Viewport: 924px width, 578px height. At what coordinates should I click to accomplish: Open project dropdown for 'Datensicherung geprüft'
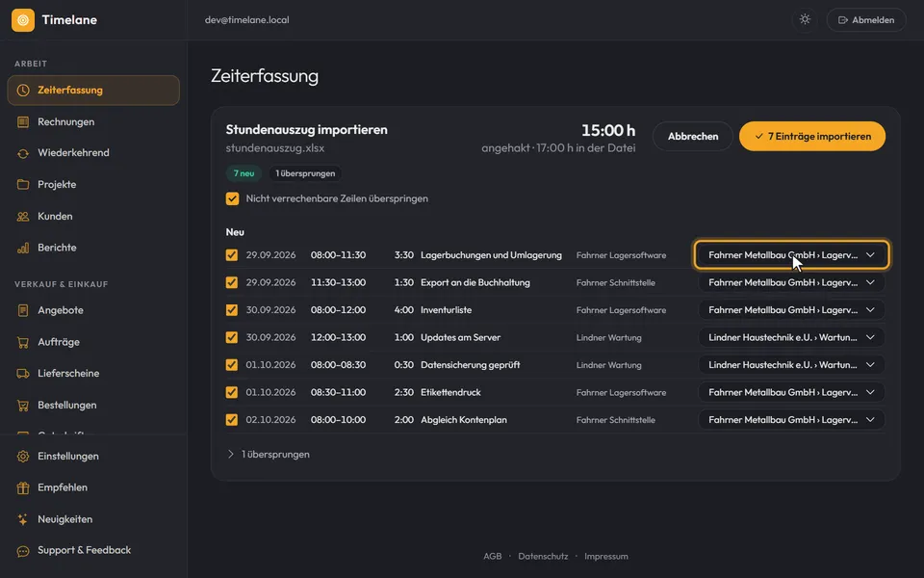pyautogui.click(x=791, y=364)
